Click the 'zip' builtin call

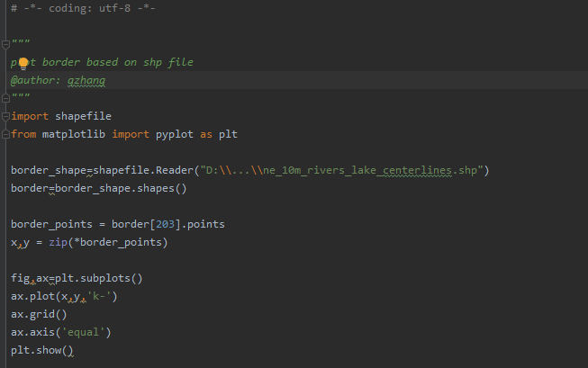coord(58,242)
